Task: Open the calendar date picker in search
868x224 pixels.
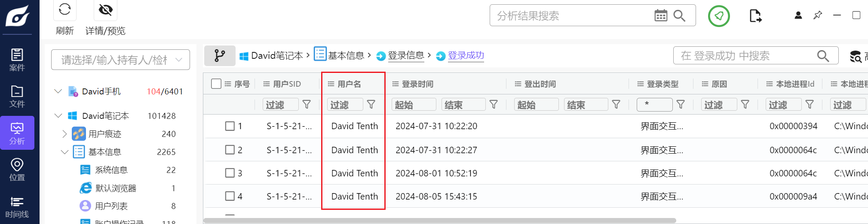Action: tap(660, 16)
